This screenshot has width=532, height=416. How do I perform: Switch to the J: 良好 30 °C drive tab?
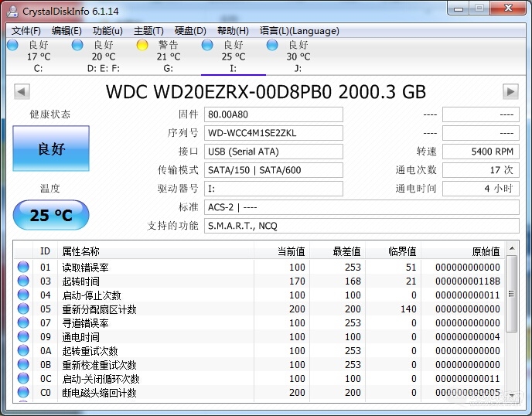pyautogui.click(x=298, y=56)
